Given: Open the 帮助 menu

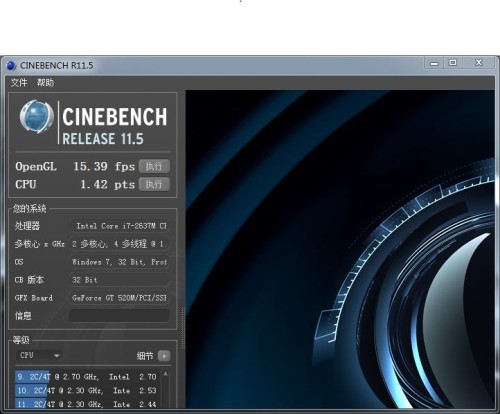Looking at the screenshot, I should (45, 82).
